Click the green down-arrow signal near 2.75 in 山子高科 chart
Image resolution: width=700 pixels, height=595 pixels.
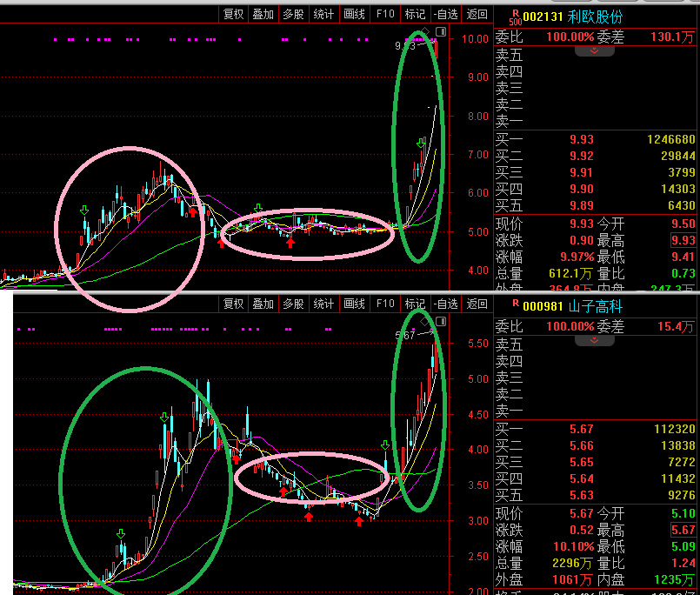pos(121,534)
